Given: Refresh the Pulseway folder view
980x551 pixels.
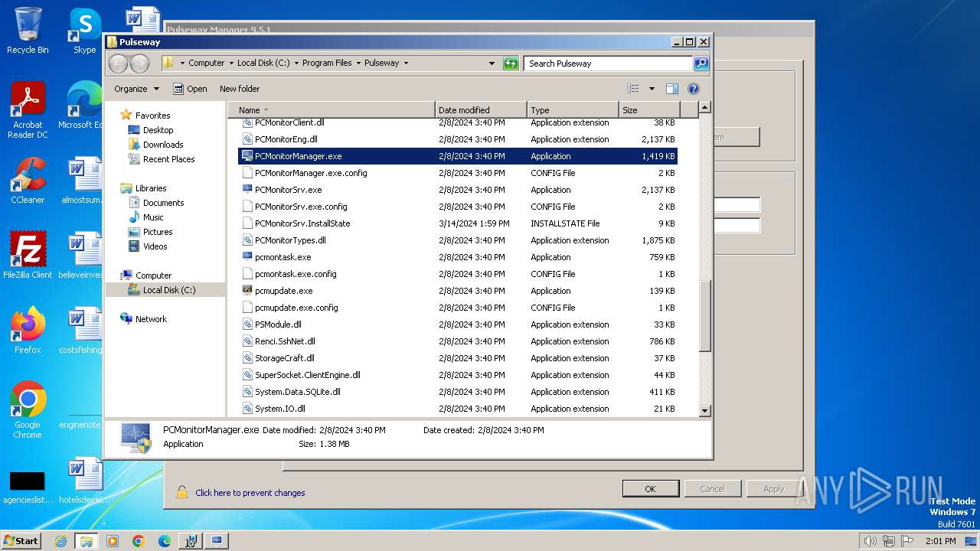Looking at the screenshot, I should point(511,64).
